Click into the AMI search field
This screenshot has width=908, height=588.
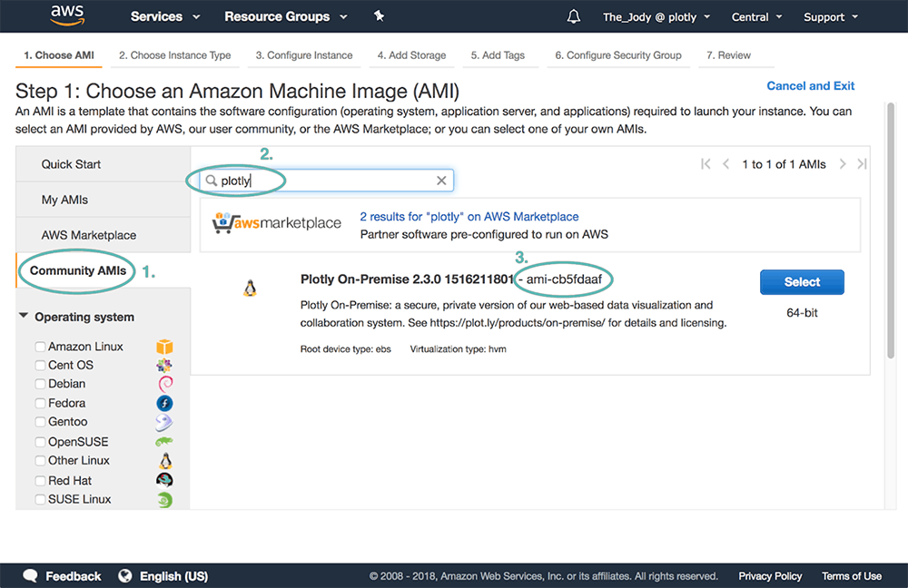[327, 181]
